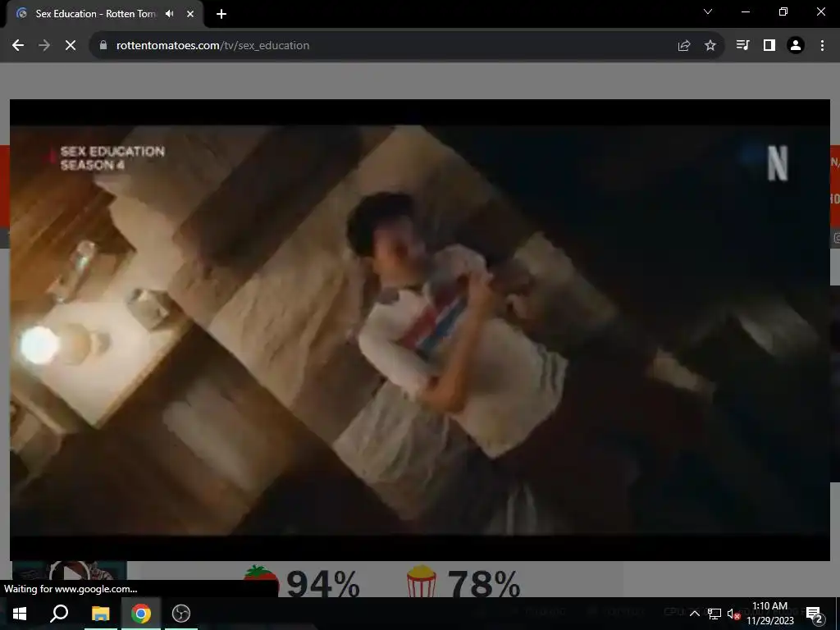Image resolution: width=840 pixels, height=630 pixels.
Task: Close the Sex Education tab
Action: pos(190,14)
